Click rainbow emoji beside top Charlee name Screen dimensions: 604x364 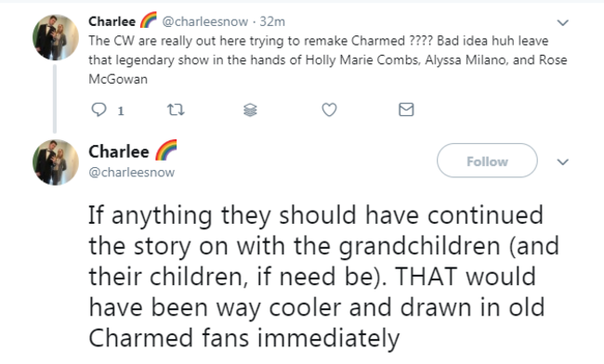(x=148, y=19)
